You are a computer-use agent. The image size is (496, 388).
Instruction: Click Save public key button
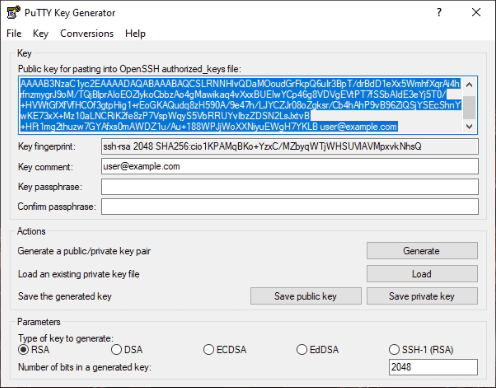[x=306, y=296]
